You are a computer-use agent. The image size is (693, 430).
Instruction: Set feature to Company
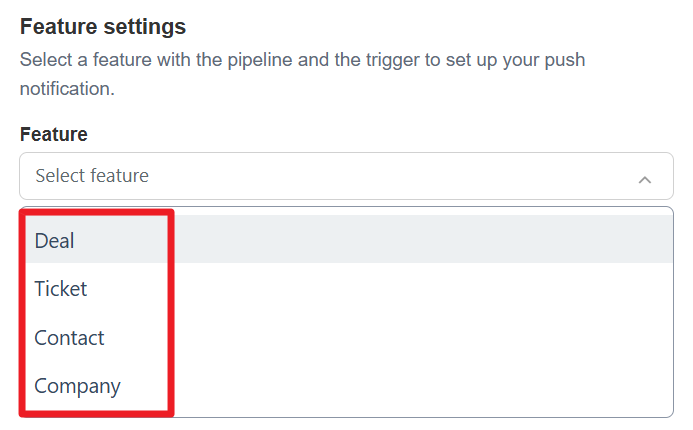[77, 386]
